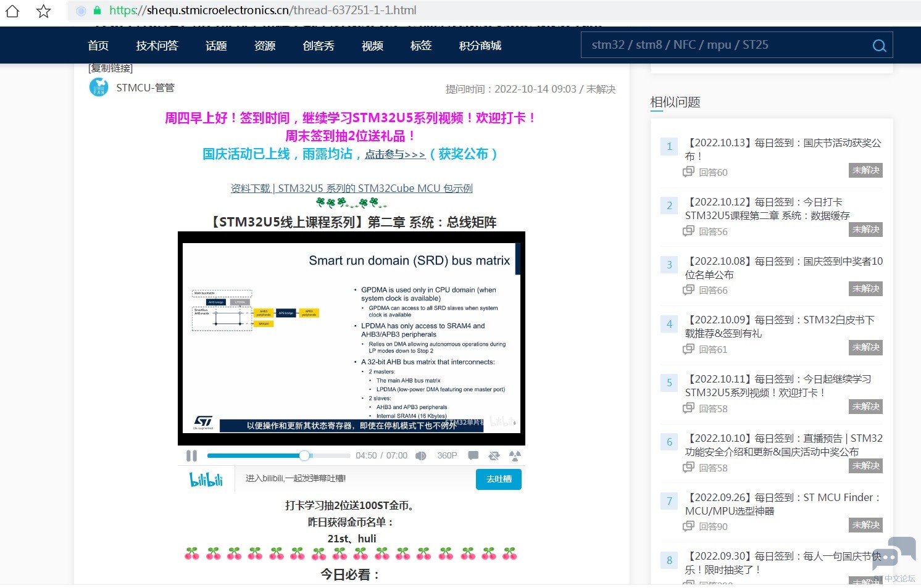The width and height of the screenshot is (921, 588).
Task: Click the 未解决 tag on question 7
Action: click(x=865, y=525)
